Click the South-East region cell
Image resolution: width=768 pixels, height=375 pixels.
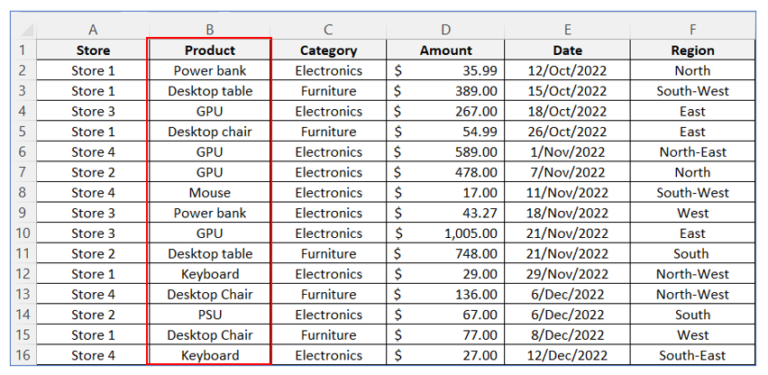point(693,355)
